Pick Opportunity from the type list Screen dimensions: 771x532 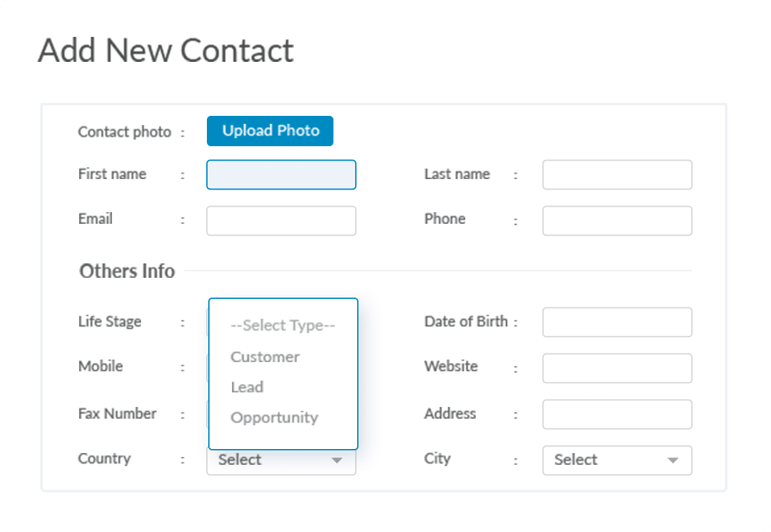(274, 417)
